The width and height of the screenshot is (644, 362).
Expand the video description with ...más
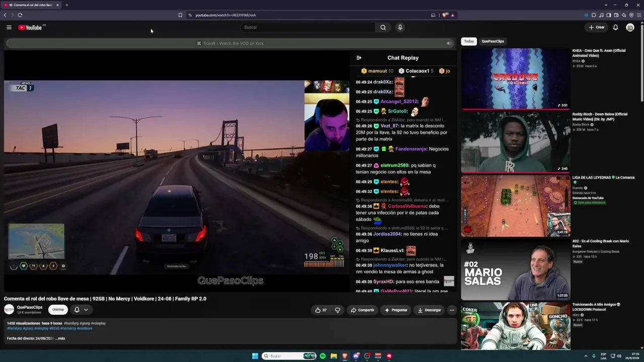pos(60,338)
